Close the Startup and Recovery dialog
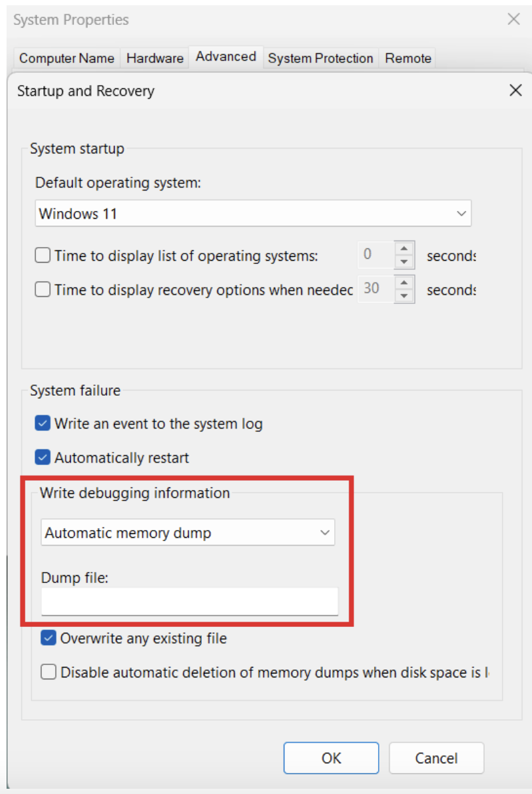 516,90
